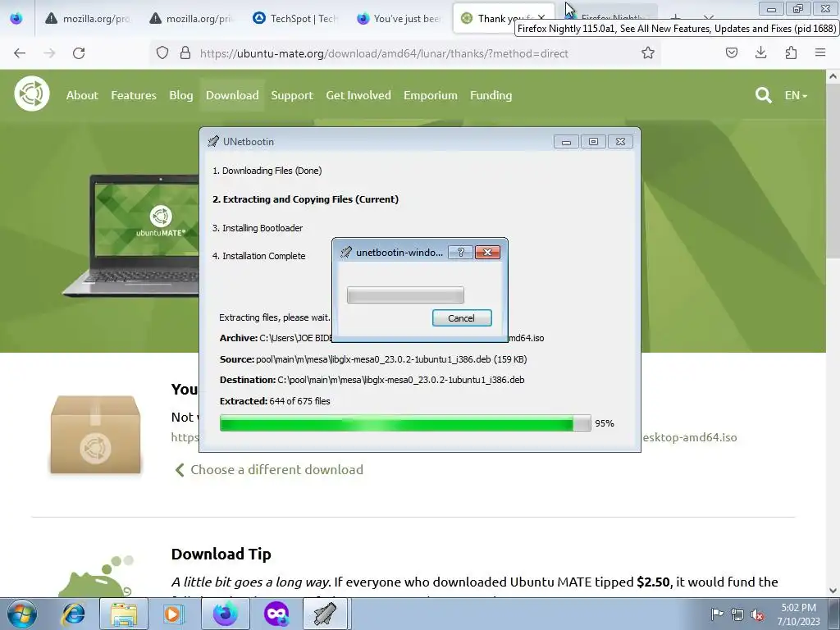
Task: Click the green extraction progress bar
Action: point(405,423)
